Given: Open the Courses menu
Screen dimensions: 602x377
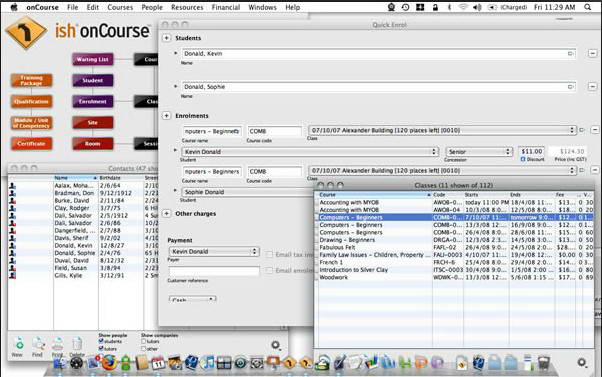Looking at the screenshot, I should click(120, 7).
